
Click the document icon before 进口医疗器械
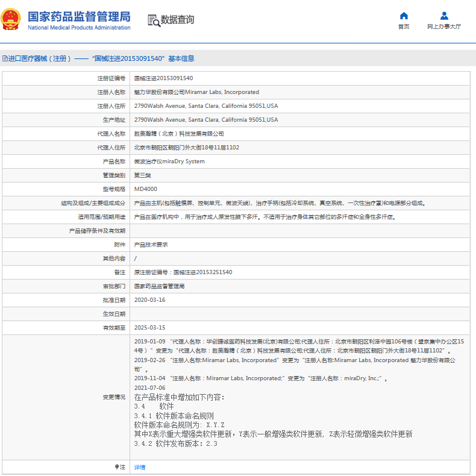coord(5,58)
